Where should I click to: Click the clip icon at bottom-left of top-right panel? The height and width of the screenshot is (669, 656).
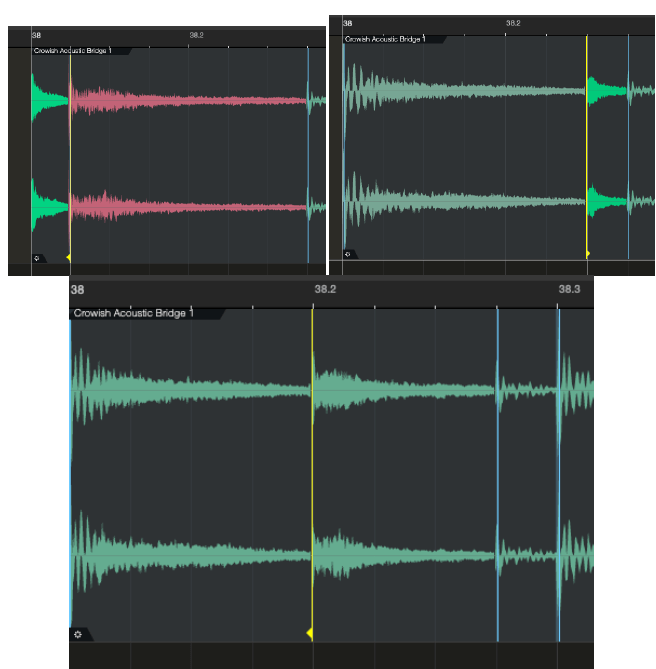pyautogui.click(x=348, y=254)
